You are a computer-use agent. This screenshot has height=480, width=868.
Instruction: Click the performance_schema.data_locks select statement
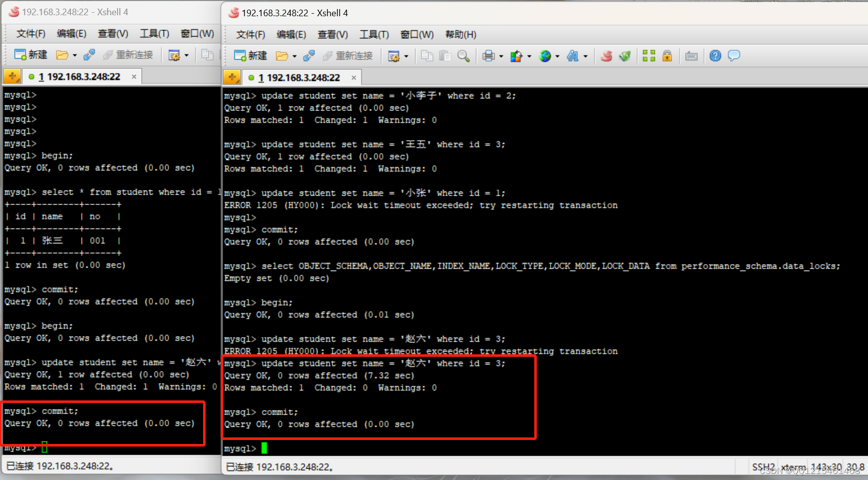(x=532, y=266)
